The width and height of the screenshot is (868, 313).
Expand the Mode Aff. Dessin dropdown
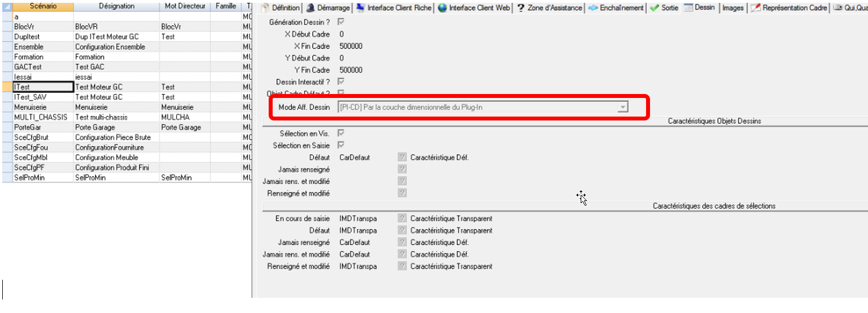622,108
